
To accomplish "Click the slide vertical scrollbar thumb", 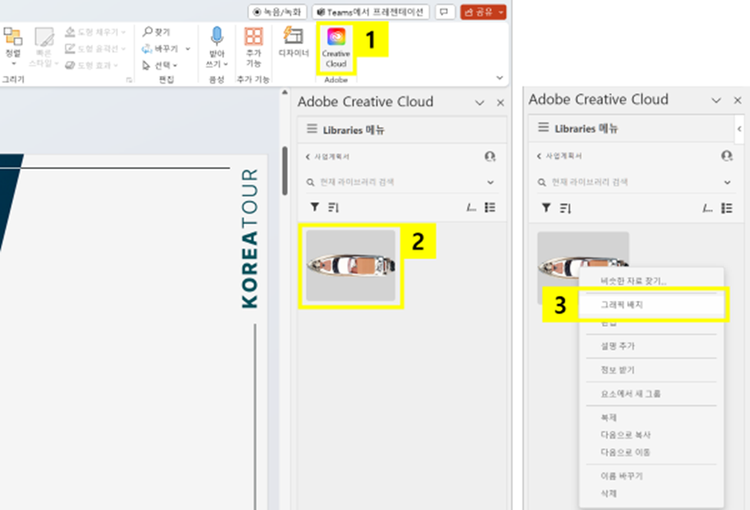I will point(285,171).
